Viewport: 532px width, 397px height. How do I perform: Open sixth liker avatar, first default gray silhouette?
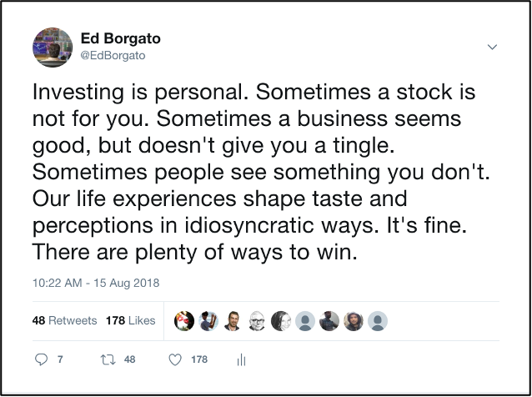point(305,321)
